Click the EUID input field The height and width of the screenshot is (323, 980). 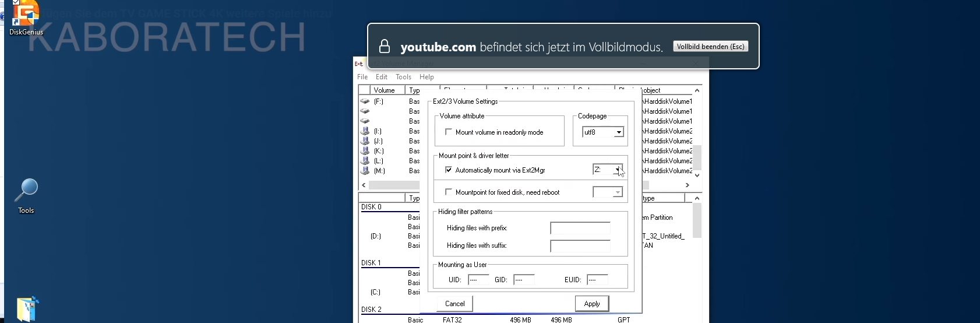tap(597, 280)
